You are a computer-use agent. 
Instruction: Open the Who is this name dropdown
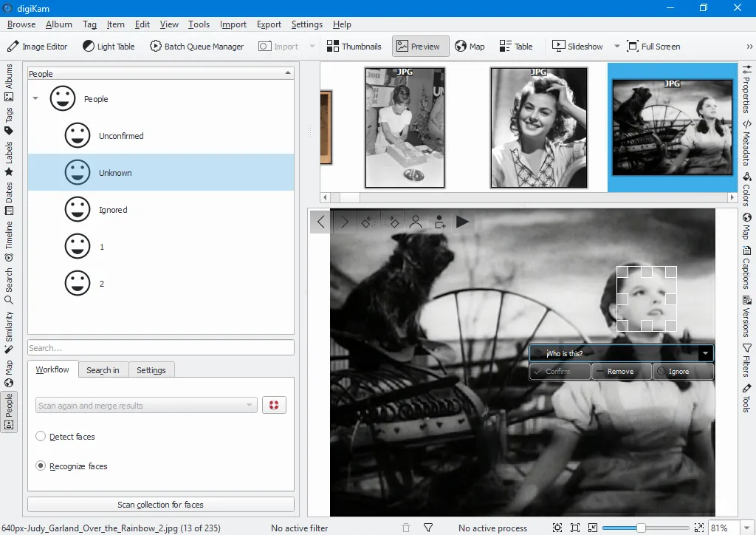(705, 354)
